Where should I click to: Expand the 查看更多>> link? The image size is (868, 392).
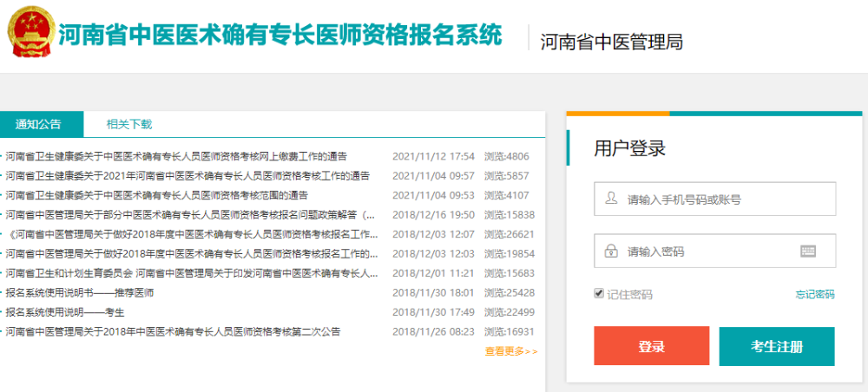pos(510,351)
